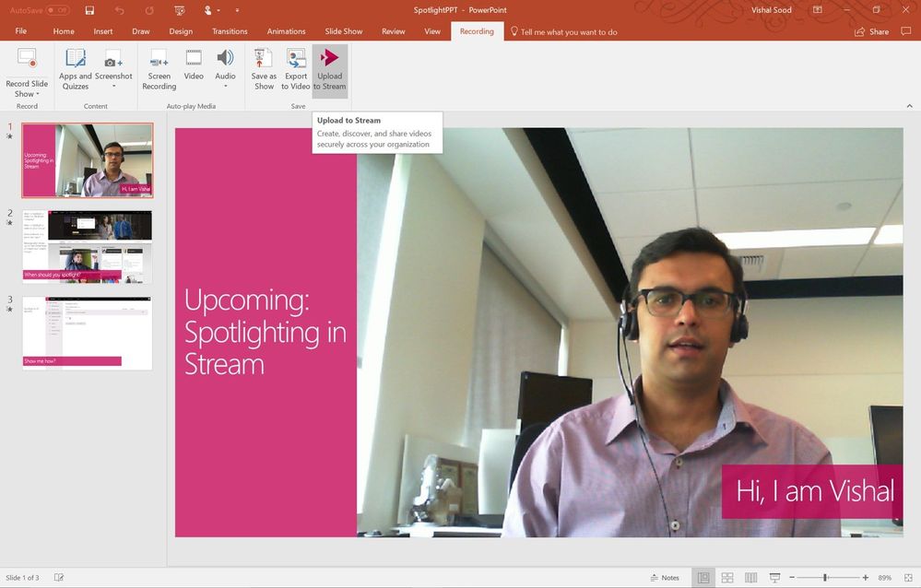The width and height of the screenshot is (921, 588).
Task: Click the Redo icon in title bar
Action: point(149,10)
